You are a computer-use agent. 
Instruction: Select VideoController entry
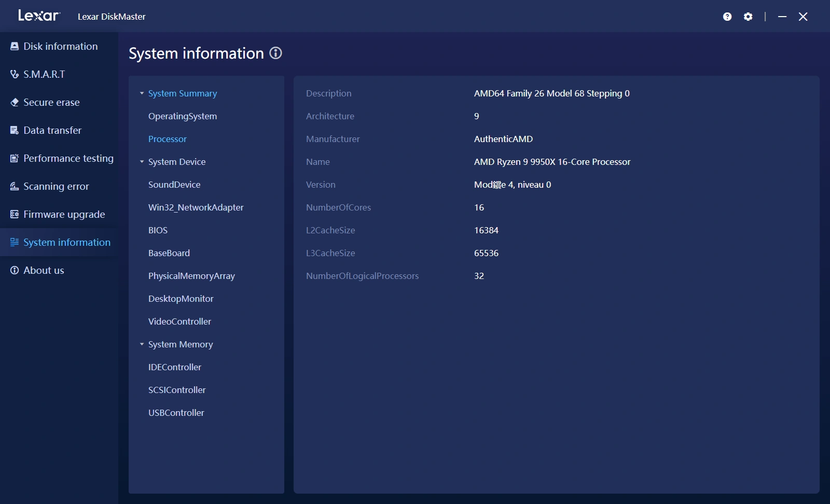180,321
